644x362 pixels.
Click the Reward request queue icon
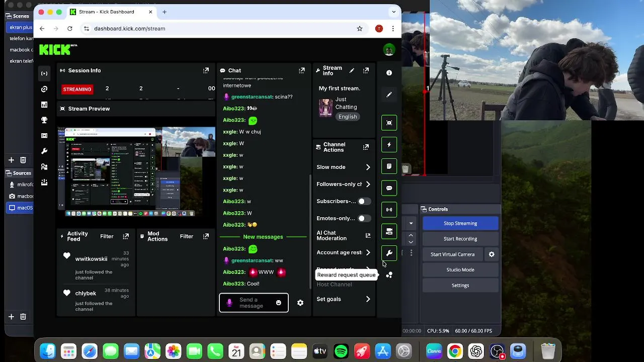pos(389,275)
